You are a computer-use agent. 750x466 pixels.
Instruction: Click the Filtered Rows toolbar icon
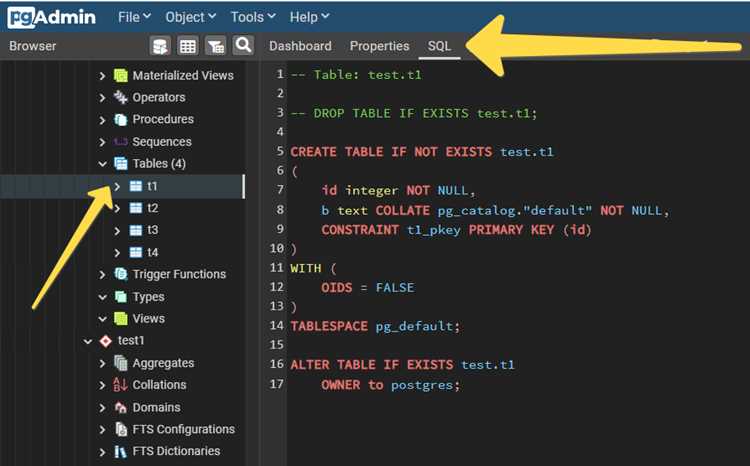tap(216, 46)
